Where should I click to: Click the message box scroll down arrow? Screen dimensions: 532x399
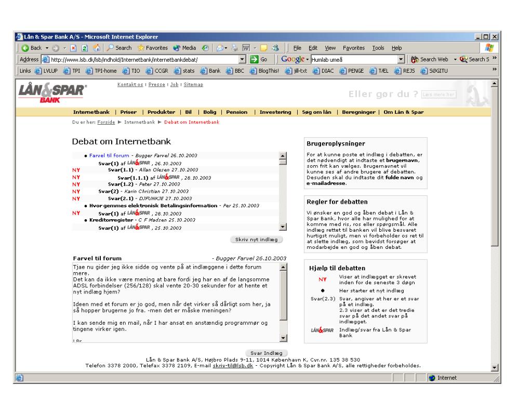(x=283, y=338)
